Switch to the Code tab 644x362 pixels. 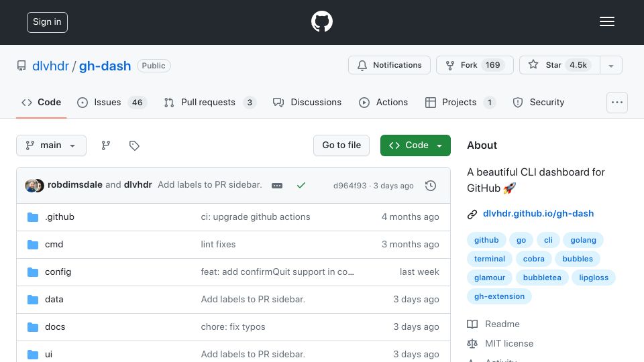point(42,102)
